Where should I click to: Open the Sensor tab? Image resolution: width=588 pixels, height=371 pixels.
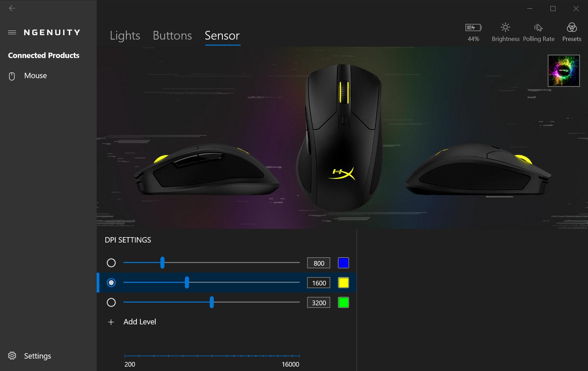pyautogui.click(x=222, y=36)
